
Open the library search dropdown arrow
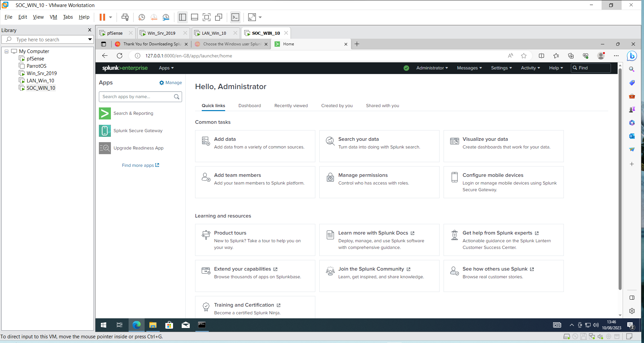pos(90,39)
